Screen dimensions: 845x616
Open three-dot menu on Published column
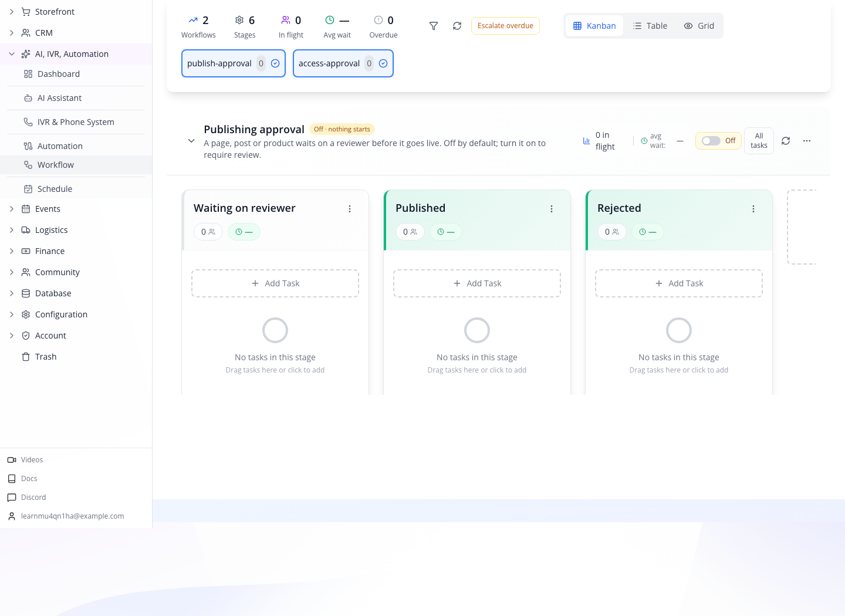(x=552, y=209)
